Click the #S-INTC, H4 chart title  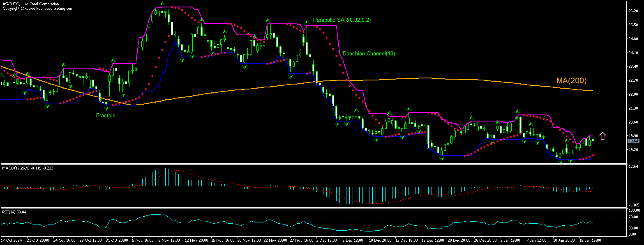[x=30, y=4]
